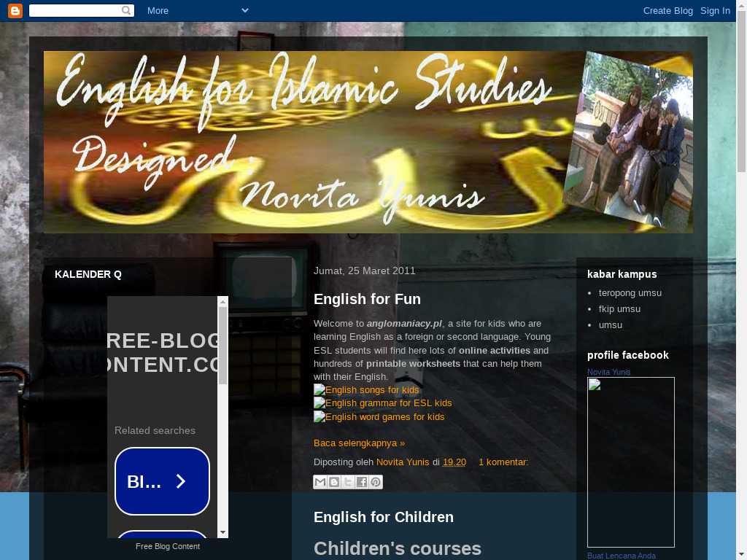This screenshot has height=560, width=747.
Task: Click the scroll up arrow of calendar widget
Action: pos(222,301)
